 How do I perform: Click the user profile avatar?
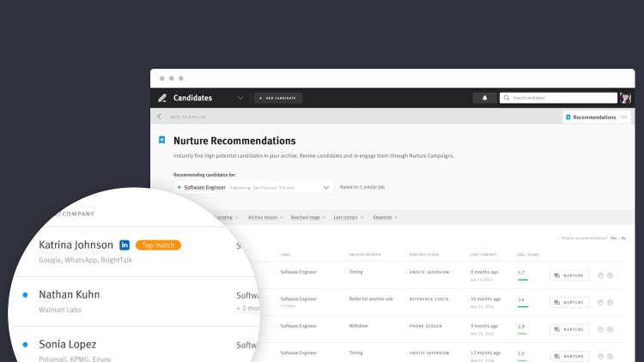(626, 98)
